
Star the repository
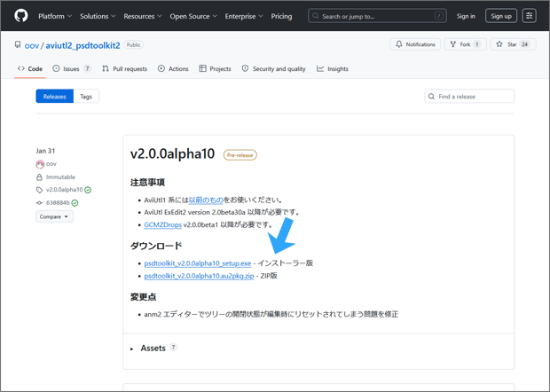click(x=513, y=44)
